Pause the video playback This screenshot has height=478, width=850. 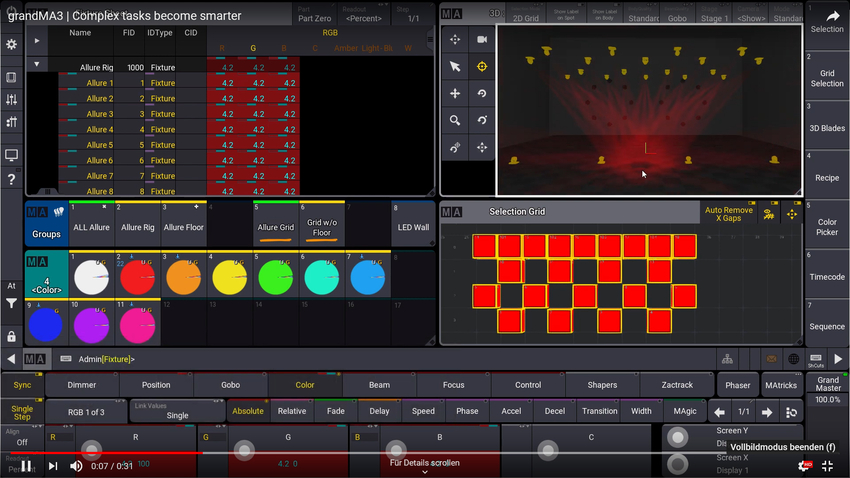coord(25,465)
